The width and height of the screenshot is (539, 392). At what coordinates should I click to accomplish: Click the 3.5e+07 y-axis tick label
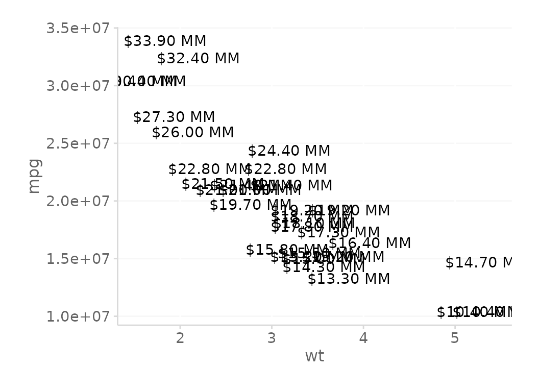78,28
